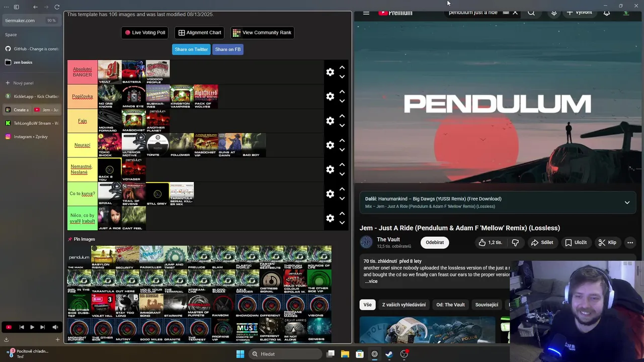644x362 pixels.
Task: Open settings gear for Poplčovka tier
Action: click(x=330, y=97)
